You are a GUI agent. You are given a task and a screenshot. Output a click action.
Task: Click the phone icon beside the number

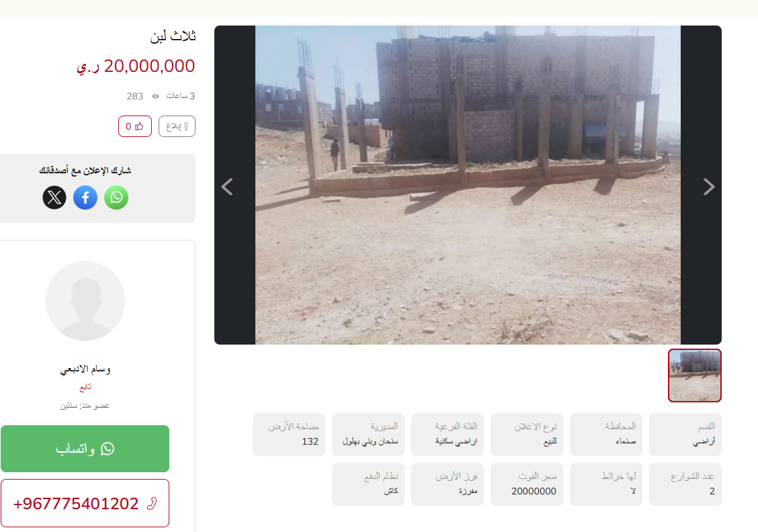[152, 504]
